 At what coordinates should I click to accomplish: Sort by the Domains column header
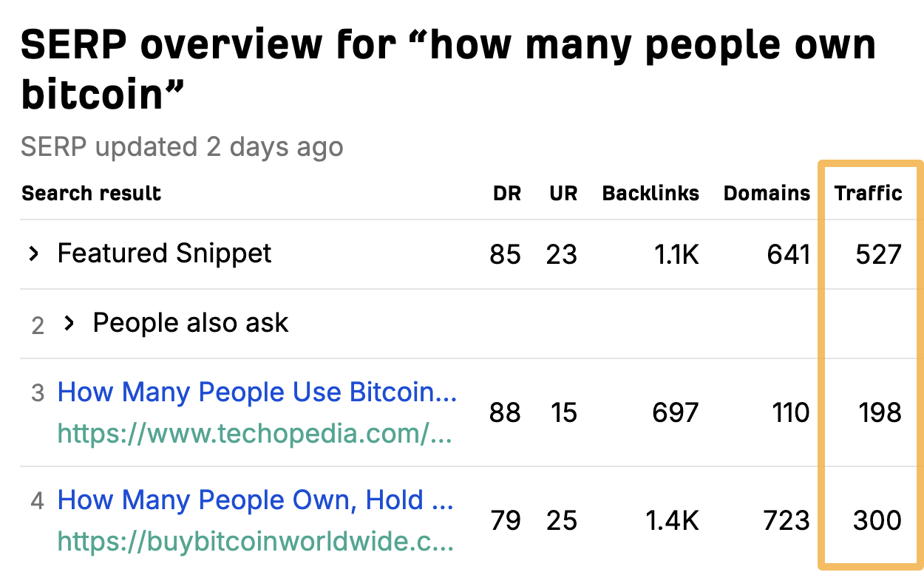tap(767, 193)
